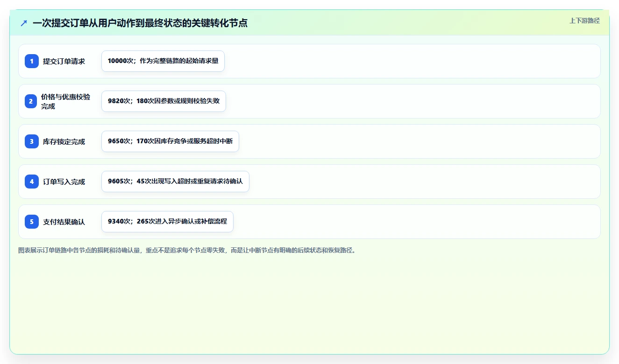Viewport: 619px width, 364px height.
Task: Select the 上下游路径 label in the header
Action: point(584,21)
